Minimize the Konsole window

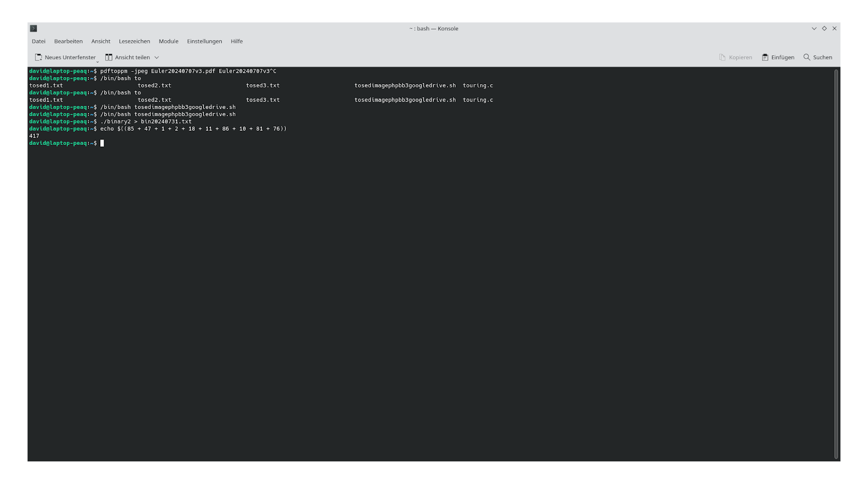click(814, 28)
